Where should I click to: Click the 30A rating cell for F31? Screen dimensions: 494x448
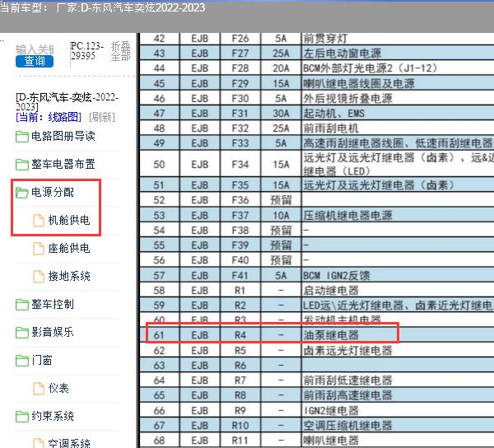point(281,114)
